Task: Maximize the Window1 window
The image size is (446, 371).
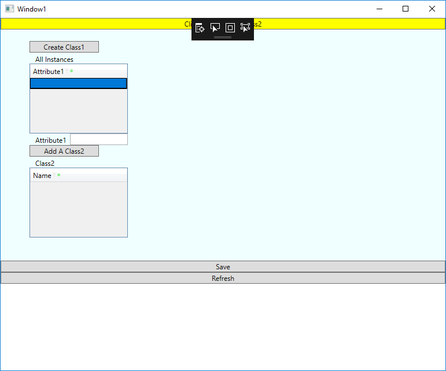Action: point(405,9)
